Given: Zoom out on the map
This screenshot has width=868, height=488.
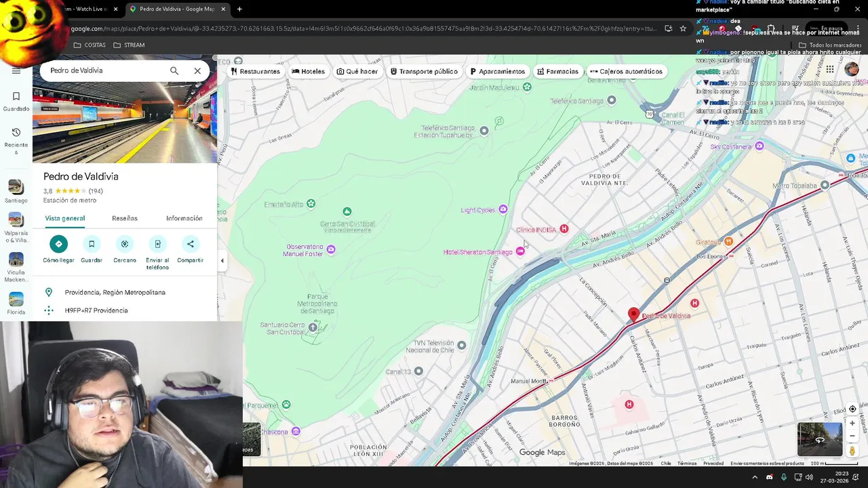Looking at the screenshot, I should pyautogui.click(x=852, y=436).
